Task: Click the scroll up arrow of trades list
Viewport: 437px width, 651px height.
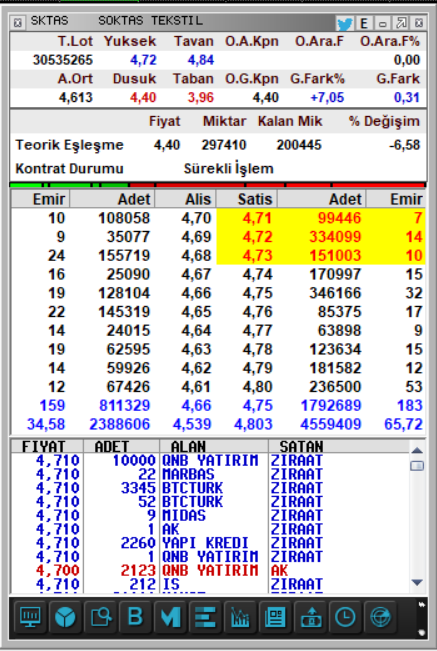Action: point(417,450)
